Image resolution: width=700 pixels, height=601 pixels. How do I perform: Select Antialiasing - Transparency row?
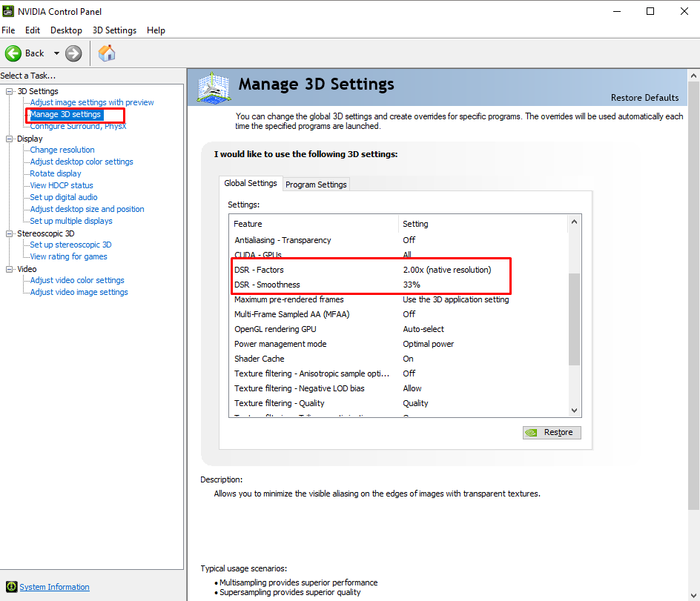pyautogui.click(x=399, y=240)
